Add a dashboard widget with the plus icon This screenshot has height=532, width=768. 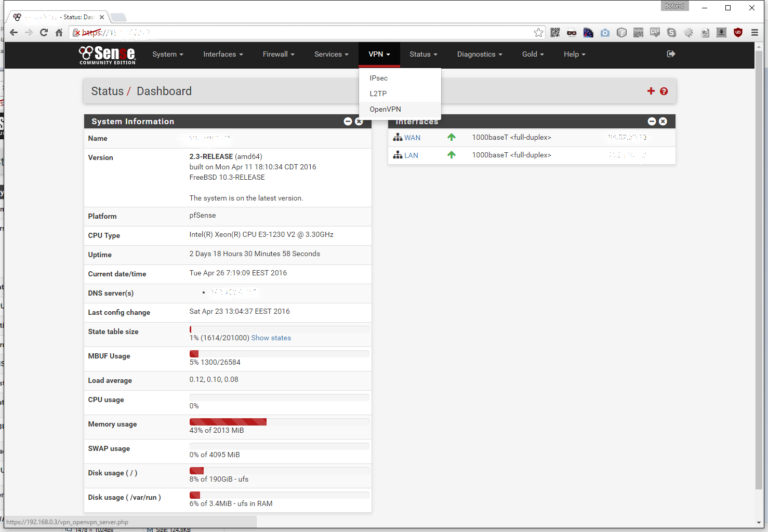651,91
